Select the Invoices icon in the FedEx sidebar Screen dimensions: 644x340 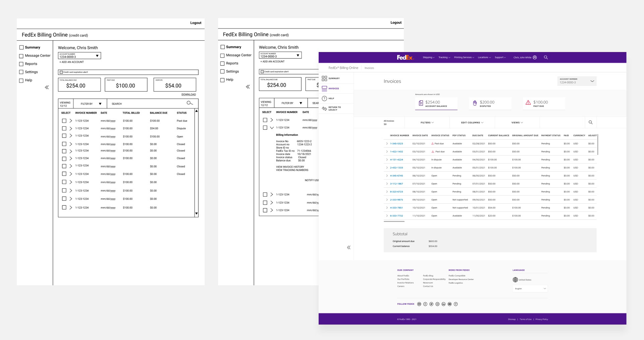[x=324, y=89]
